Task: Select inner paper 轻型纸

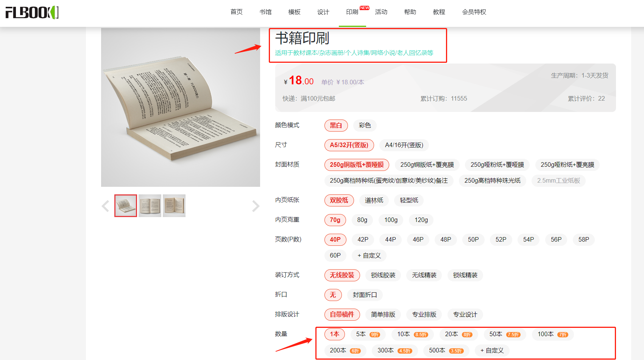Action: pos(409,200)
